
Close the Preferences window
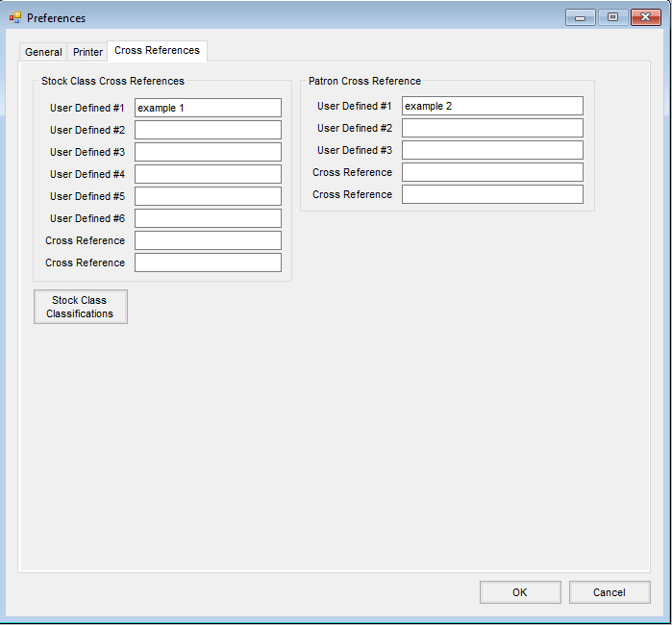646,17
